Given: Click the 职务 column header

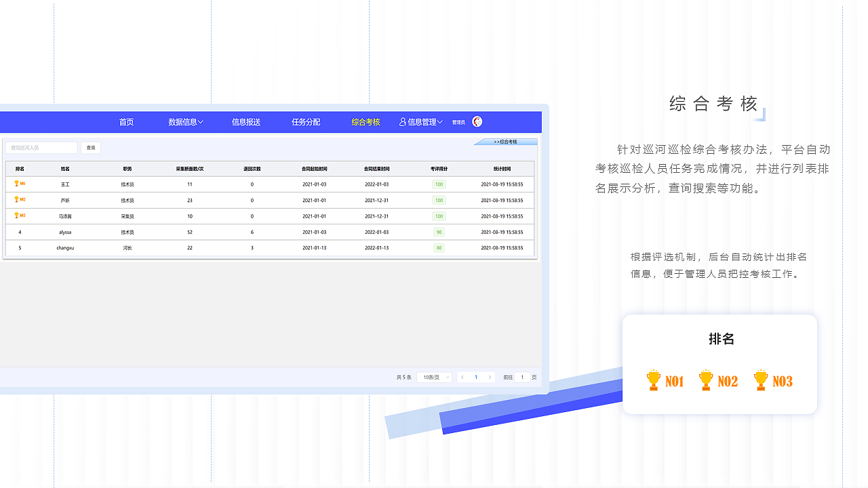Looking at the screenshot, I should (127, 169).
